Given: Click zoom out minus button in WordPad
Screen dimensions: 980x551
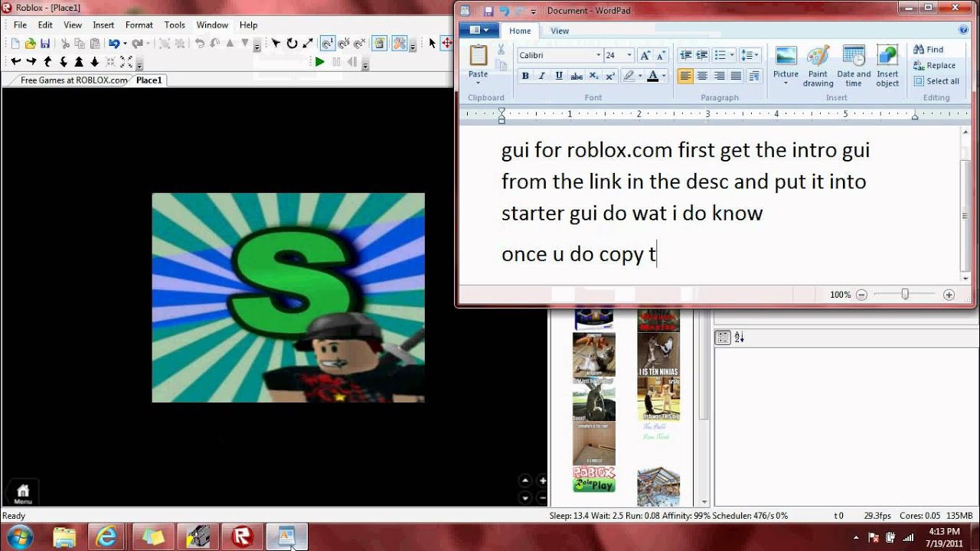Looking at the screenshot, I should [x=861, y=295].
